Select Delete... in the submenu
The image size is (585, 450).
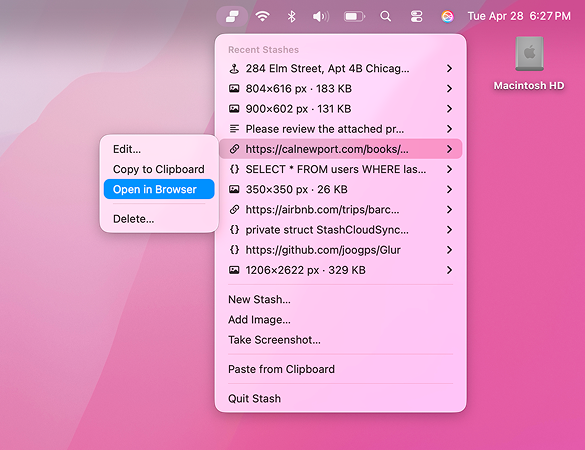coord(159,219)
